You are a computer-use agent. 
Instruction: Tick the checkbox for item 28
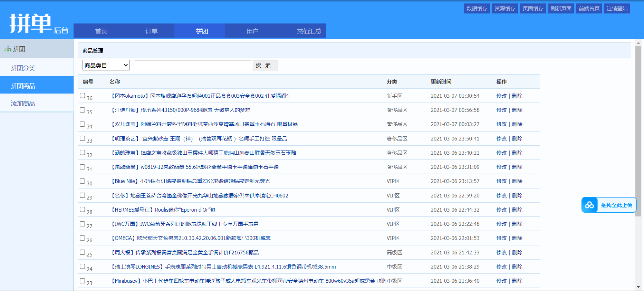pyautogui.click(x=82, y=209)
